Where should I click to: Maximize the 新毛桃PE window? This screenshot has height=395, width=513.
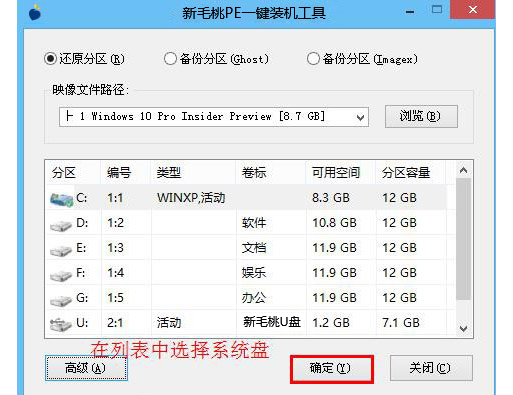(437, 10)
